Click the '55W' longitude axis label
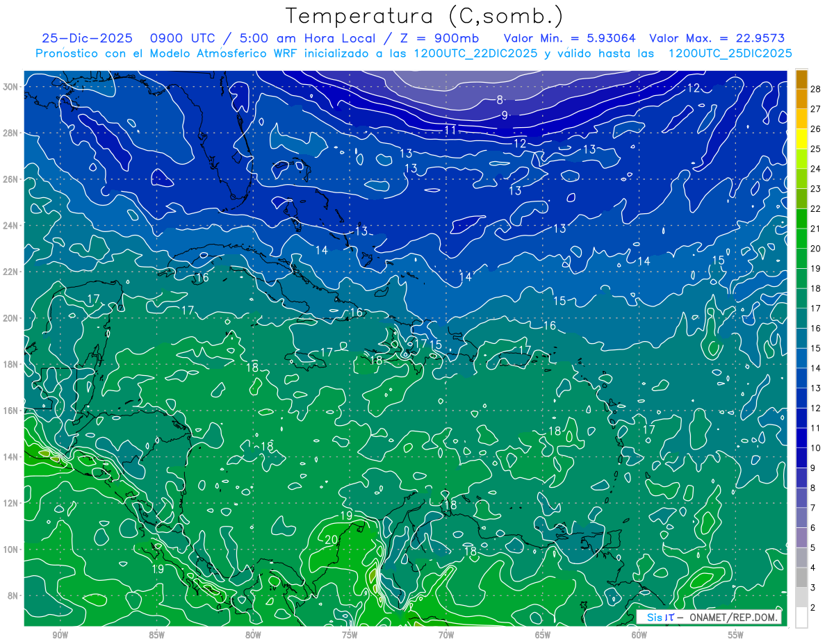Viewport: 834px width, 644px height. (x=736, y=635)
